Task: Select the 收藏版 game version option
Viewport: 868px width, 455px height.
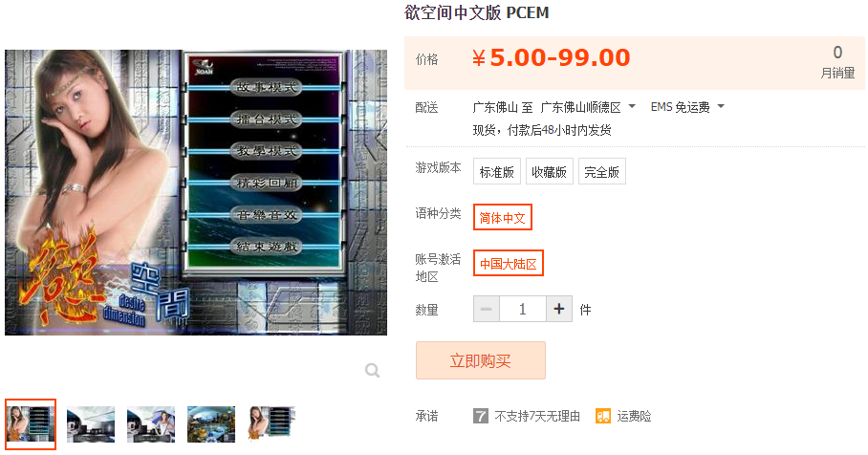Action: point(549,172)
